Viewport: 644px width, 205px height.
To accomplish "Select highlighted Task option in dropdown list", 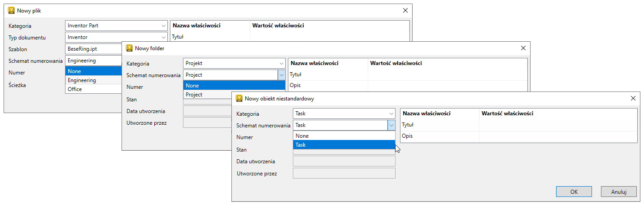I will 344,145.
